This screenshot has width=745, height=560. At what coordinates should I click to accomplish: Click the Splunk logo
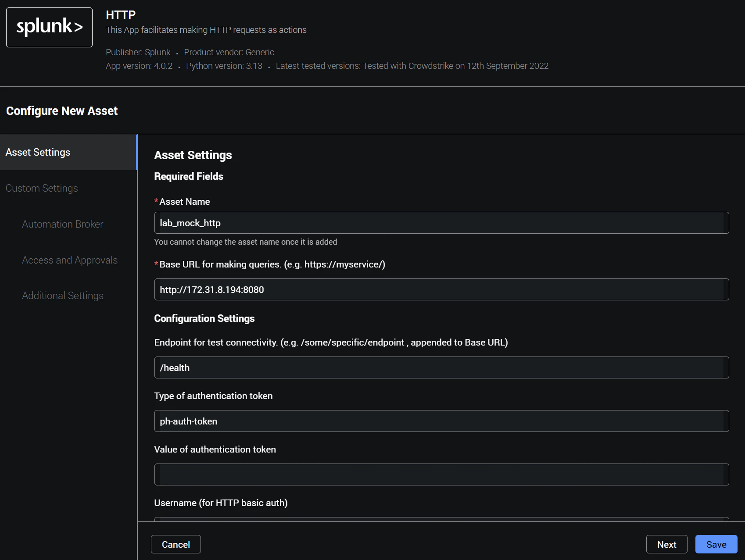(49, 27)
